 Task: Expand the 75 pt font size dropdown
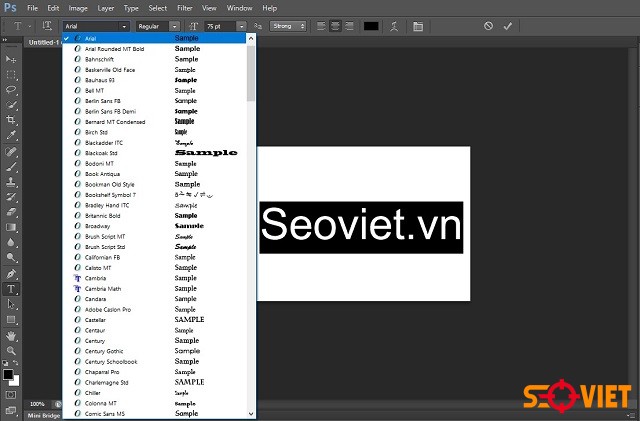coord(242,25)
